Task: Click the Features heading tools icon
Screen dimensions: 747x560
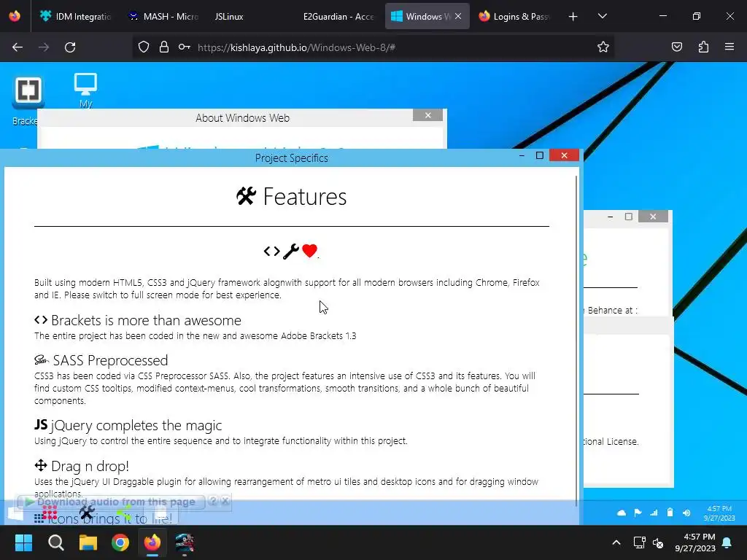Action: click(x=247, y=195)
